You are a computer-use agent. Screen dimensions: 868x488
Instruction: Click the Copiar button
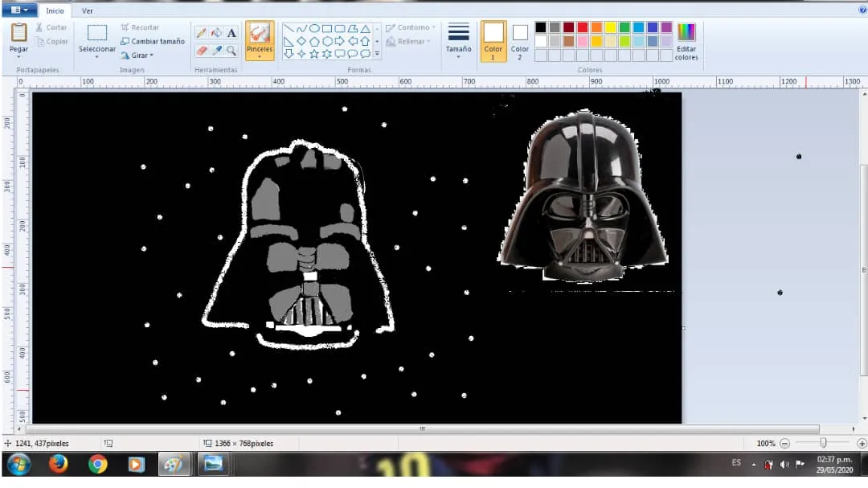(52, 42)
